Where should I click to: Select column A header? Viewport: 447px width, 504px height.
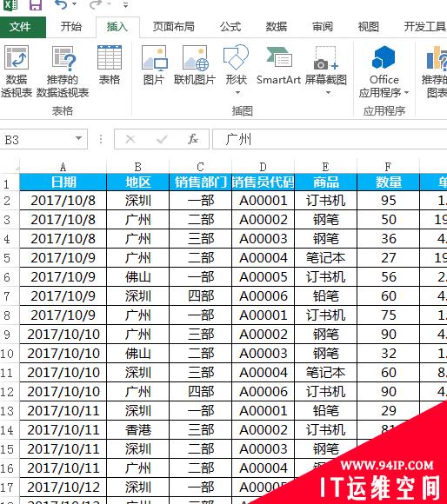63,167
